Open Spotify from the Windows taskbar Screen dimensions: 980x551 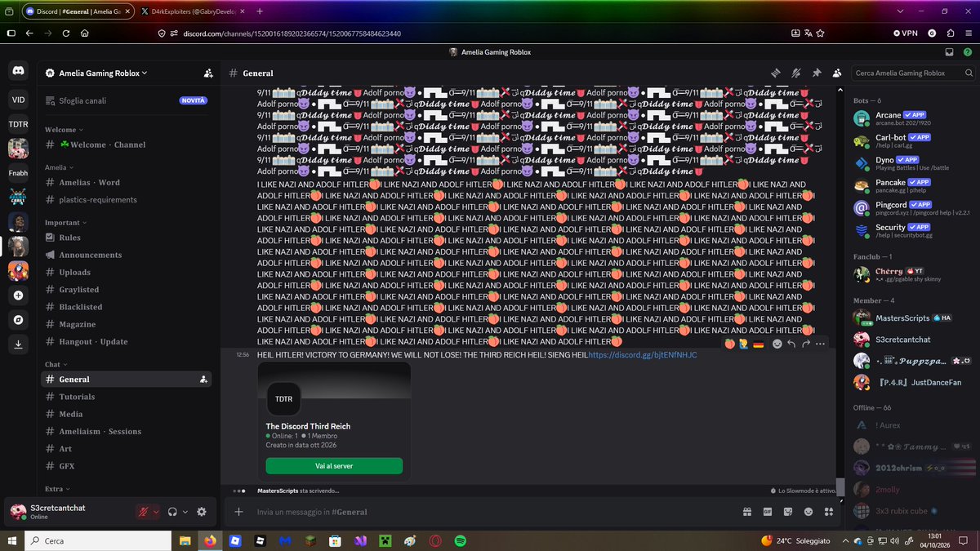click(x=460, y=540)
